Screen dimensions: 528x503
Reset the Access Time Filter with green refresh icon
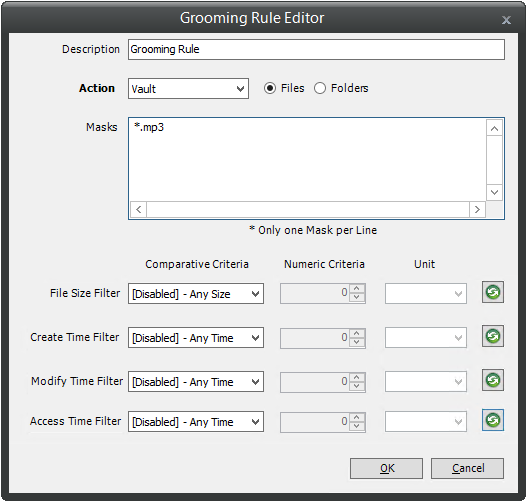coord(493,420)
